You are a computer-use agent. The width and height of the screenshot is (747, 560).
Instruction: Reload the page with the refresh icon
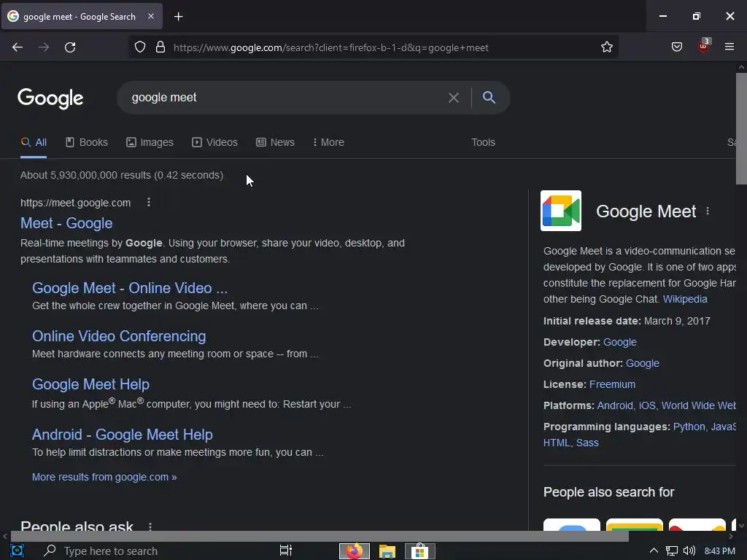70,47
